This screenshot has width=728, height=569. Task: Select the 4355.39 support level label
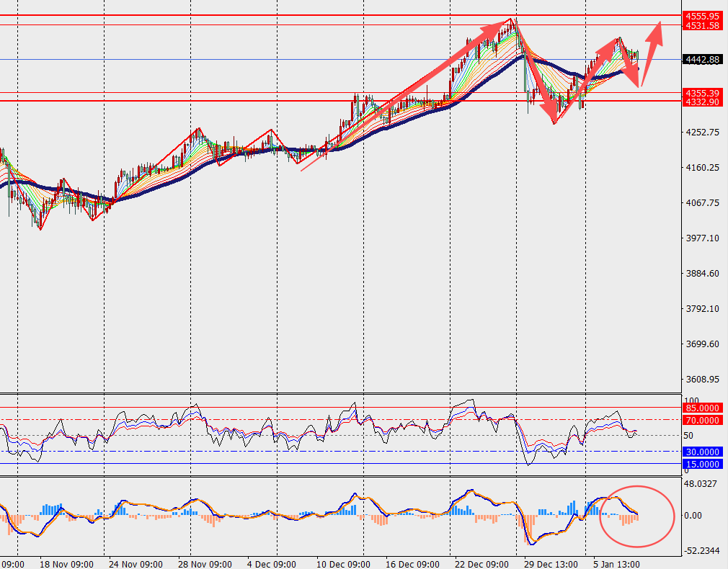pos(703,93)
